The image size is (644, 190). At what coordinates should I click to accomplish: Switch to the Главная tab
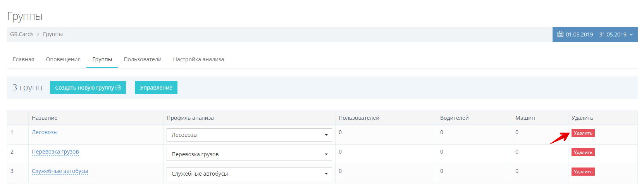click(x=24, y=59)
